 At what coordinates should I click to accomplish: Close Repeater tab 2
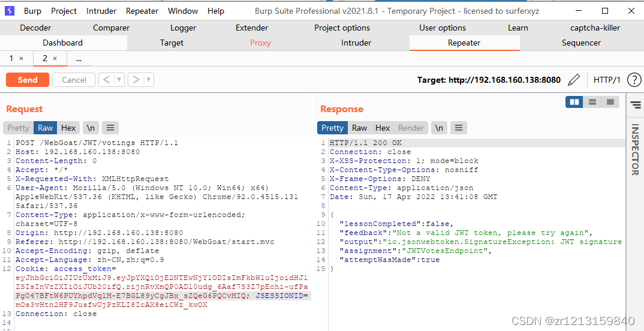coord(55,59)
